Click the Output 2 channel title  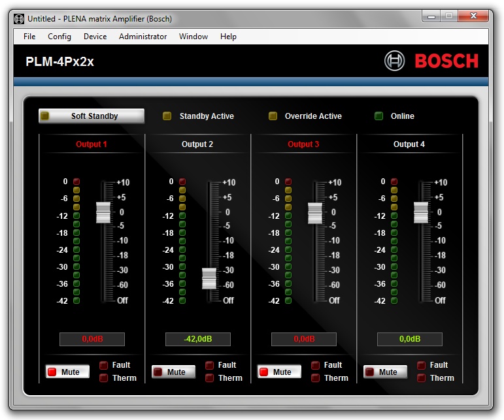click(197, 144)
